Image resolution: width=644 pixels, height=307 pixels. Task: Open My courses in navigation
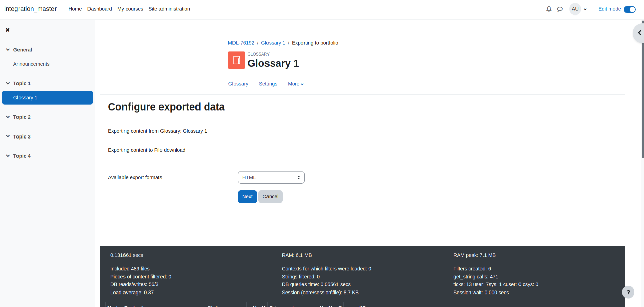point(130,9)
